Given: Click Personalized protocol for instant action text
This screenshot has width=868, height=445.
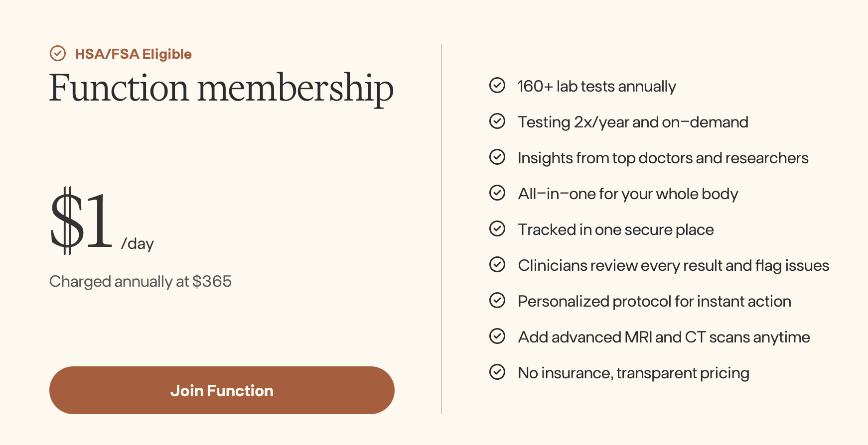Looking at the screenshot, I should coord(654,301).
